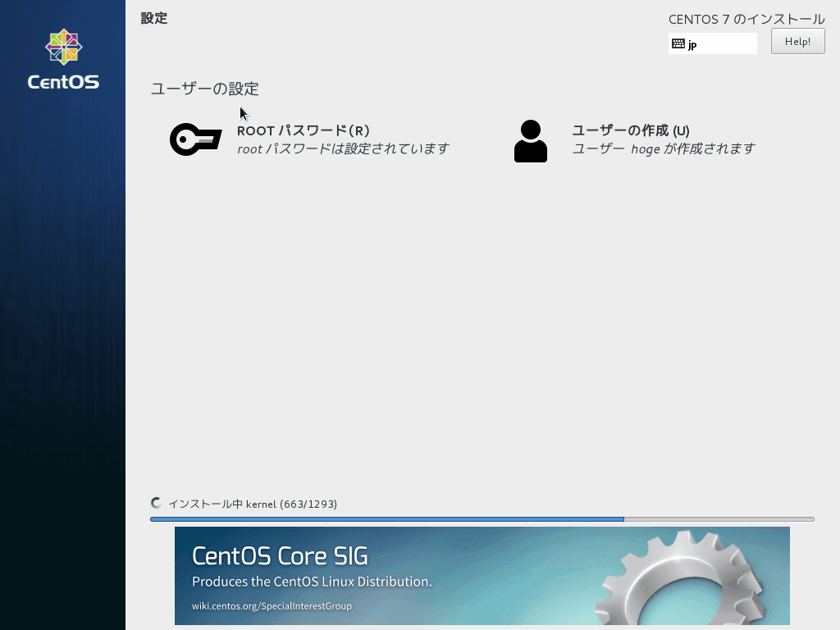This screenshot has width=840, height=630.
Task: Click the key icon for ROOT password
Action: coord(195,139)
